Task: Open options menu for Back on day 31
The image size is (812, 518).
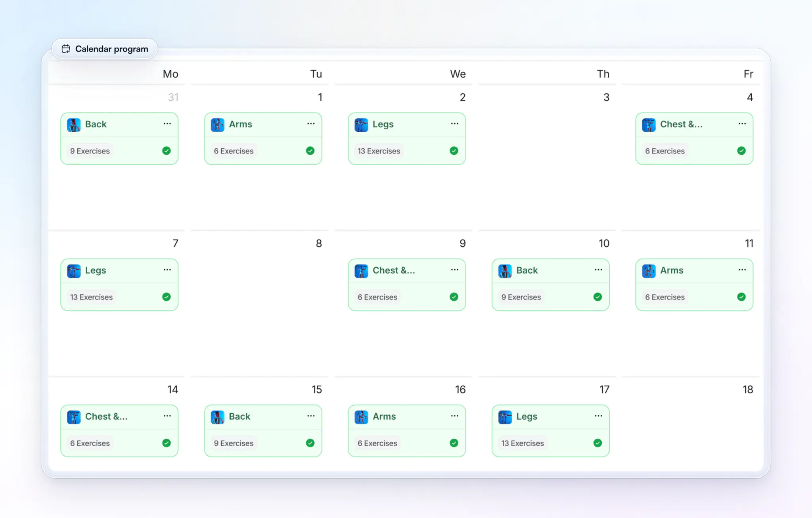Action: pos(167,124)
